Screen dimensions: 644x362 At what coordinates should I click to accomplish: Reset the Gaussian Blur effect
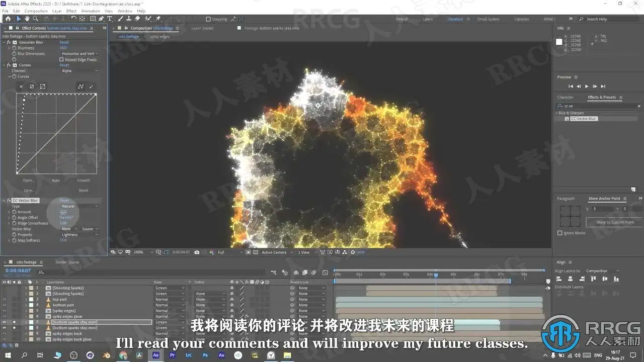click(x=64, y=42)
